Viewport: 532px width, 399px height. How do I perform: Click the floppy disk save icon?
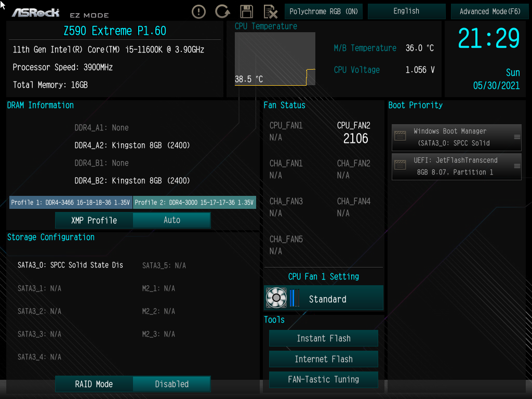click(247, 11)
